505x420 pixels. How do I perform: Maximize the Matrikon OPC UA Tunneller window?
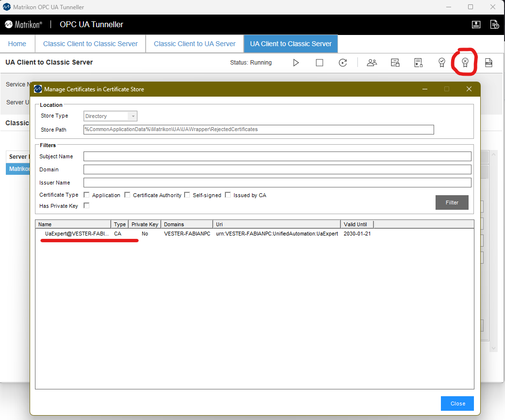click(471, 7)
